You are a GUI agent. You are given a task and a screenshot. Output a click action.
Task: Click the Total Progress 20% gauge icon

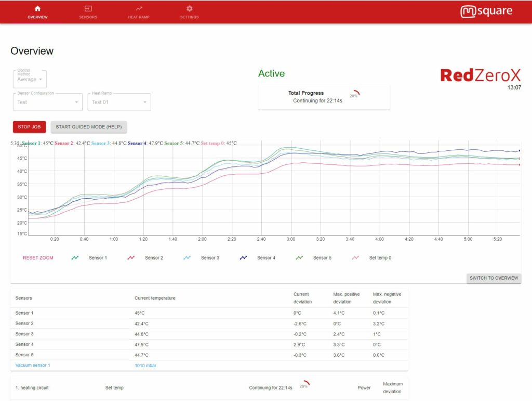[x=354, y=94]
